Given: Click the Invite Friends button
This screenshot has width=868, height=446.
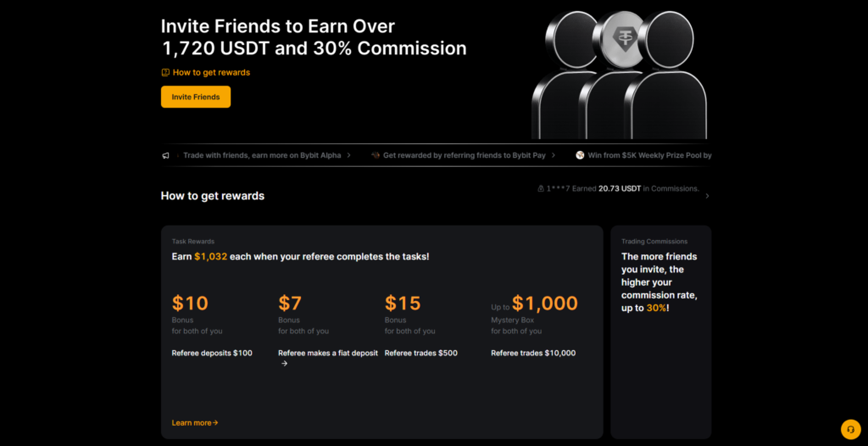Looking at the screenshot, I should [195, 97].
